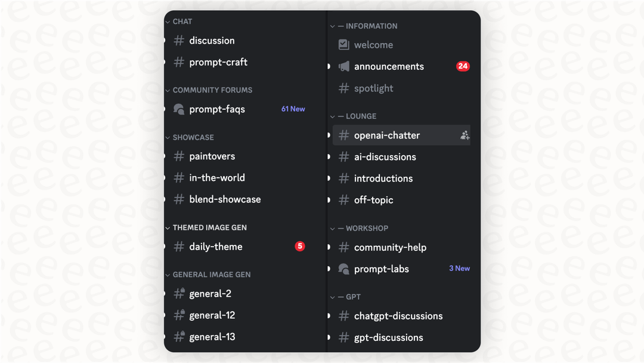The width and height of the screenshot is (644, 363).
Task: Click the forum icon next to prompt-faqs
Action: pyautogui.click(x=179, y=109)
